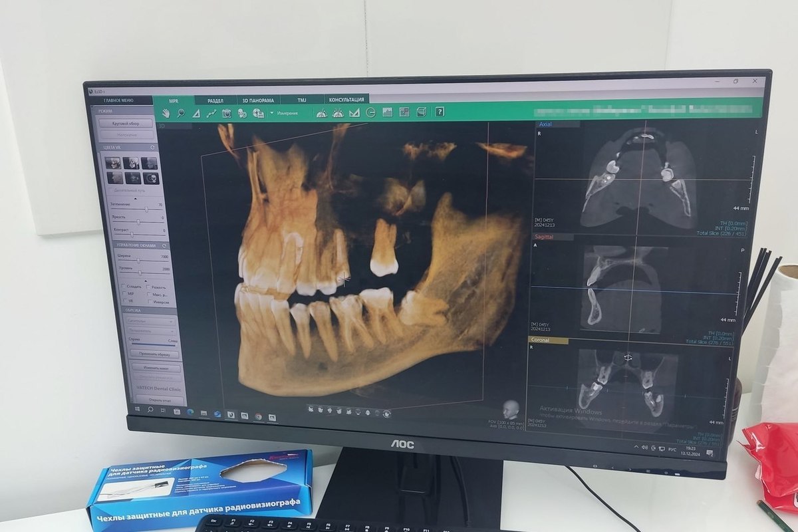Click the 3D cube view icon
798x532 pixels.
[x=421, y=112]
